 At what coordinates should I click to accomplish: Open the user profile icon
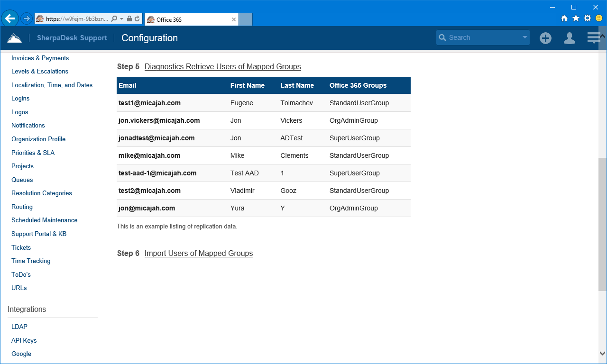click(x=569, y=38)
